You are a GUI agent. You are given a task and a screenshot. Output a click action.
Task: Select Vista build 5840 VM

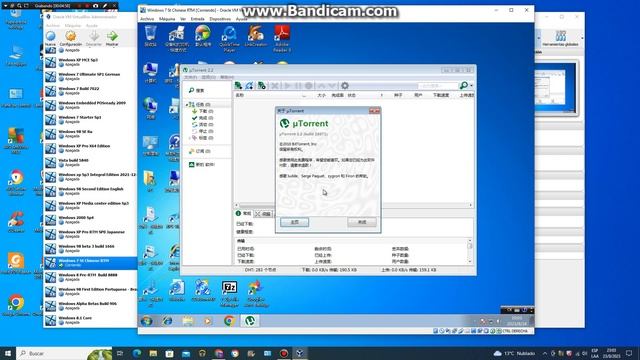coord(90,162)
